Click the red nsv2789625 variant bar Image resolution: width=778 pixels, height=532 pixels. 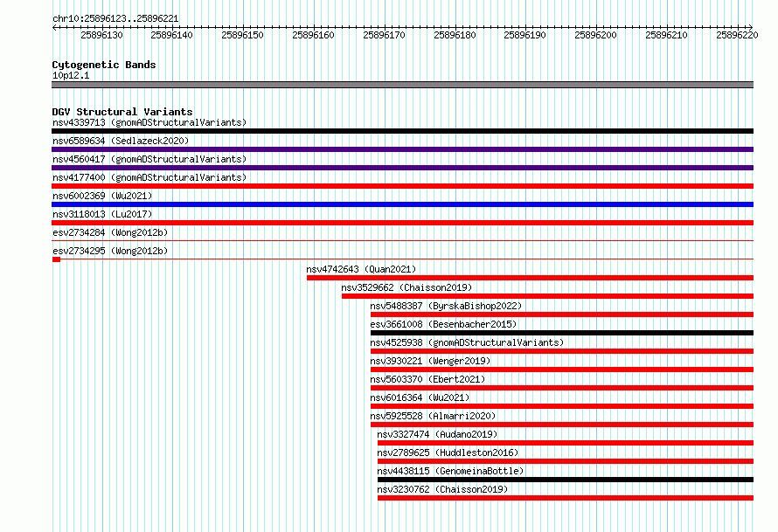566,461
